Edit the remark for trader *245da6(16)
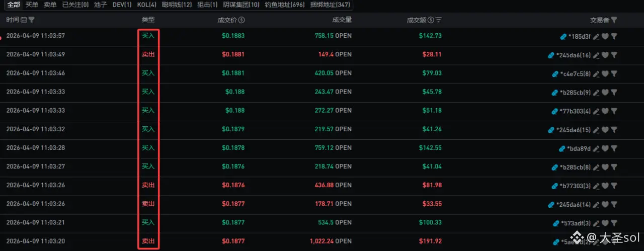The width and height of the screenshot is (644, 251). 596,55
